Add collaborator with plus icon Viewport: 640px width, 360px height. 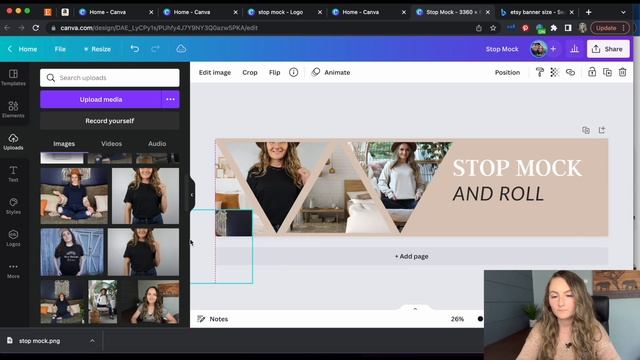pyautogui.click(x=553, y=49)
